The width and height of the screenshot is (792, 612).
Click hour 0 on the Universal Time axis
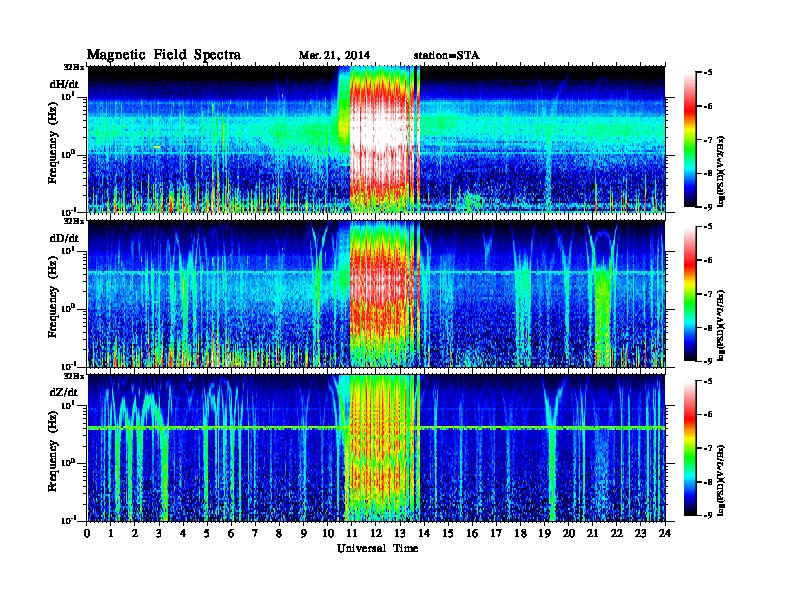(87, 534)
